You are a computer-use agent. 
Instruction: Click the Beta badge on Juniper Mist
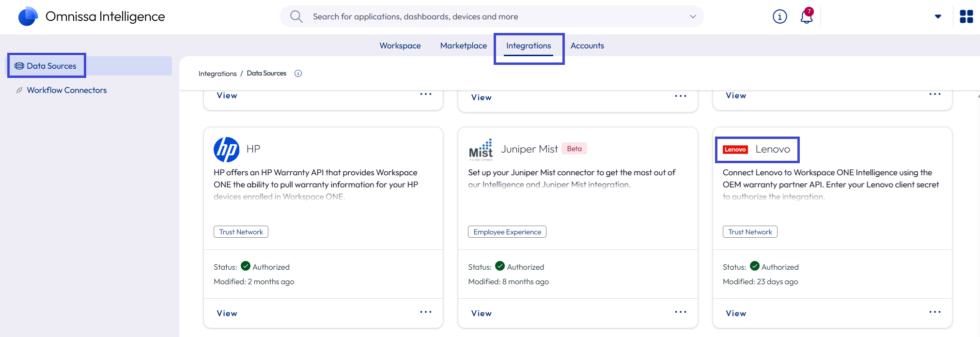574,149
